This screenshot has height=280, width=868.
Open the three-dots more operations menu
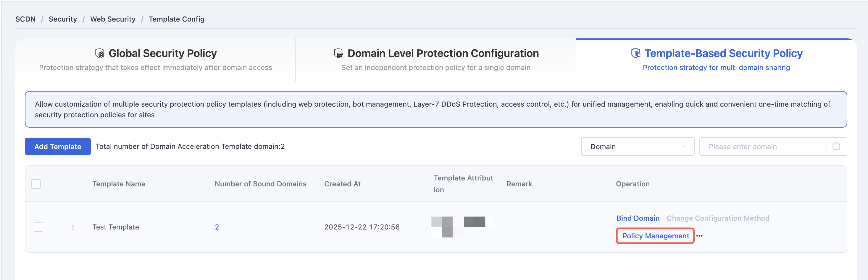tap(700, 236)
